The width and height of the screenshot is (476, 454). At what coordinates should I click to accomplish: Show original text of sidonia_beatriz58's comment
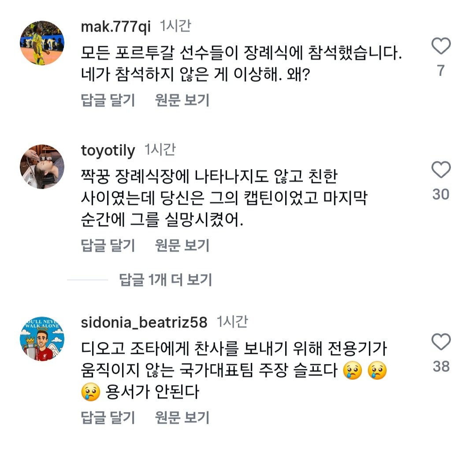coord(182,417)
